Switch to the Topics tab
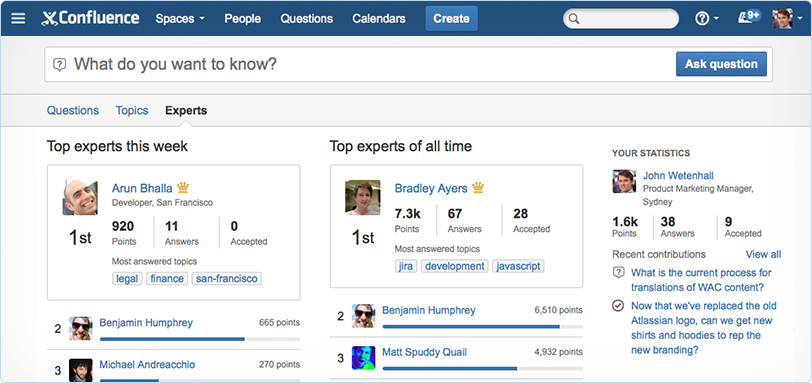812x383 pixels. point(132,110)
